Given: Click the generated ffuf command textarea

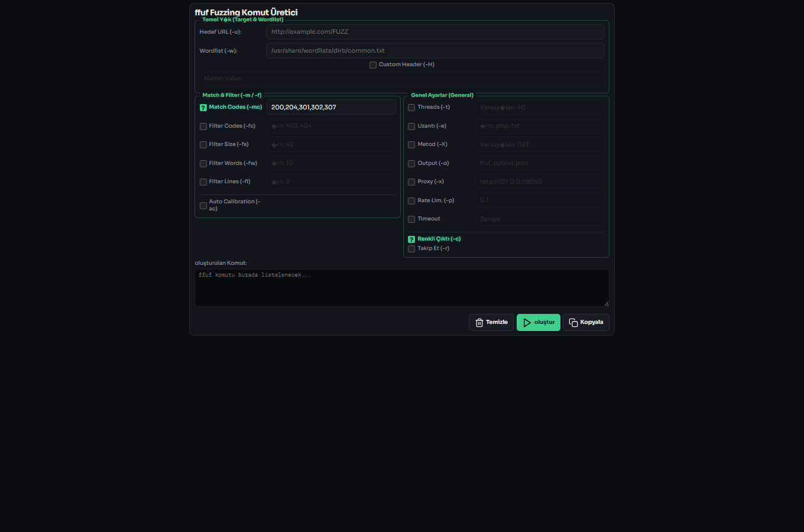Looking at the screenshot, I should (402, 288).
